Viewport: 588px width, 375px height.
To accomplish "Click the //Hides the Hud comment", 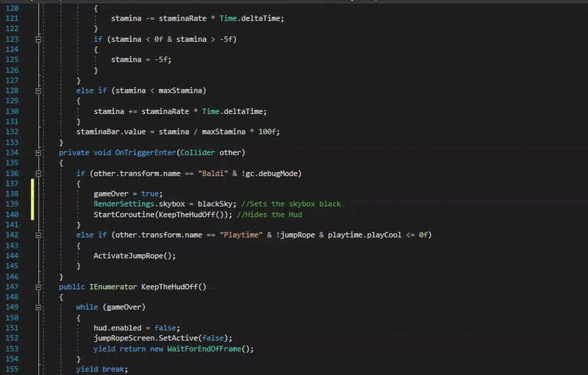I will (x=269, y=215).
